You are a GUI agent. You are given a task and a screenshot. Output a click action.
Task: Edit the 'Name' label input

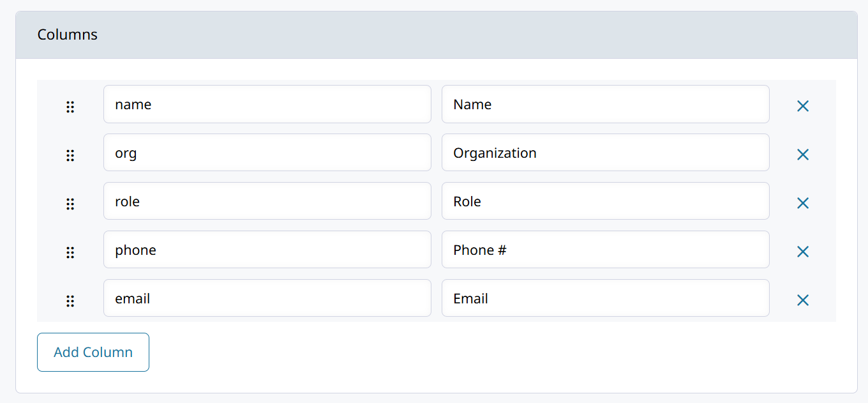[x=606, y=104]
